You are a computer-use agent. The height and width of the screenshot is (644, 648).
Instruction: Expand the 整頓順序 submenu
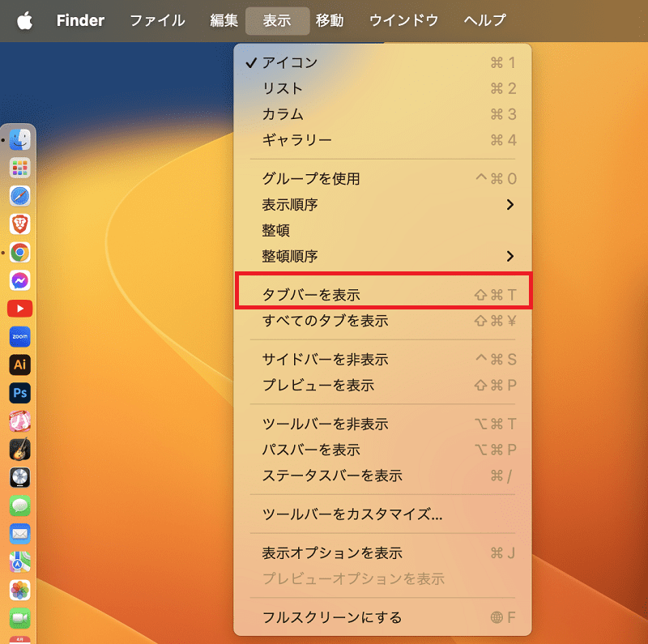click(382, 256)
